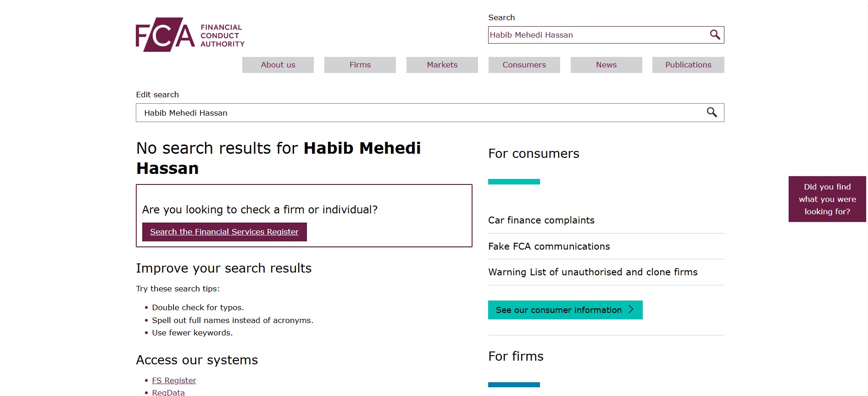Click the magnifier icon in the header search
Viewport: 868px width, 396px height.
(715, 35)
